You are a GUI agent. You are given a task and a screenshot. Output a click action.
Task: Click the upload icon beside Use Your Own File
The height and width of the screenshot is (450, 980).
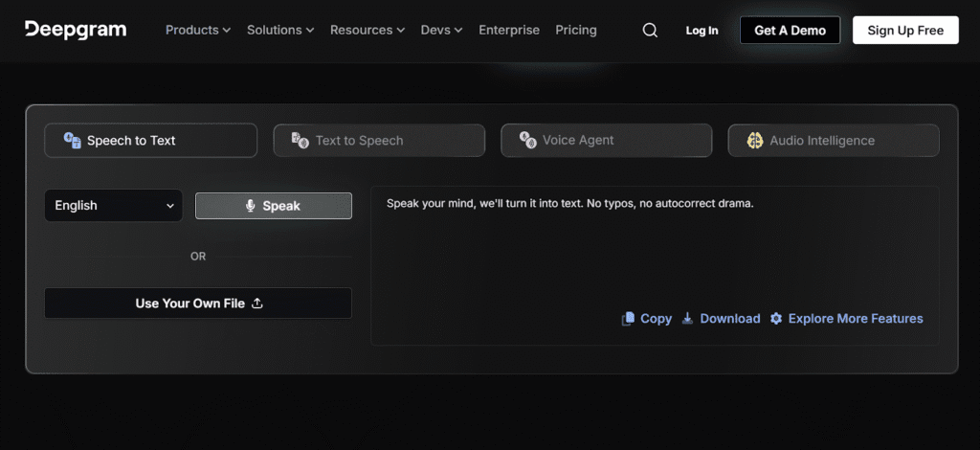pos(256,304)
